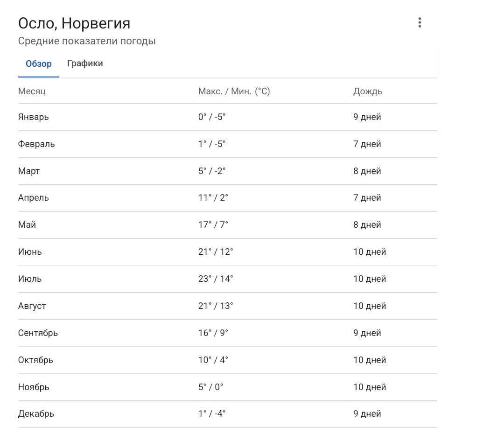The image size is (504, 440).
Task: Click the Месяц column header
Action: coord(32,91)
